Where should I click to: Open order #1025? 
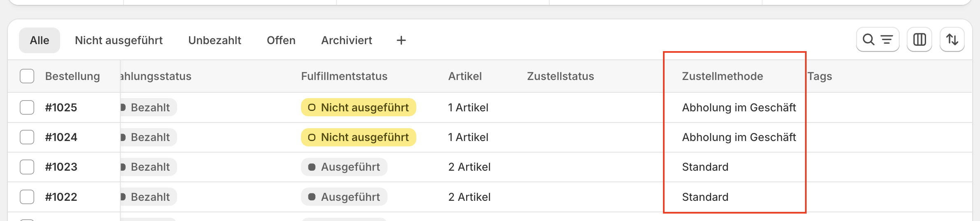[61, 108]
